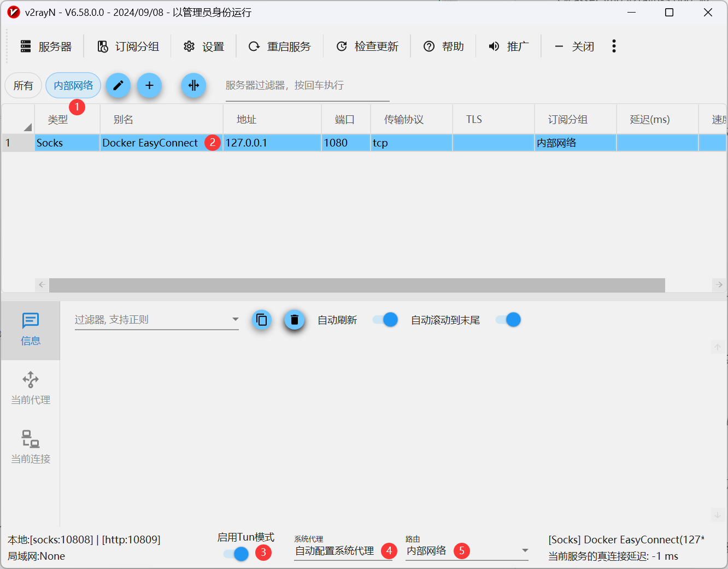Click the 内部网络 cell in server row
This screenshot has width=728, height=569.
576,143
